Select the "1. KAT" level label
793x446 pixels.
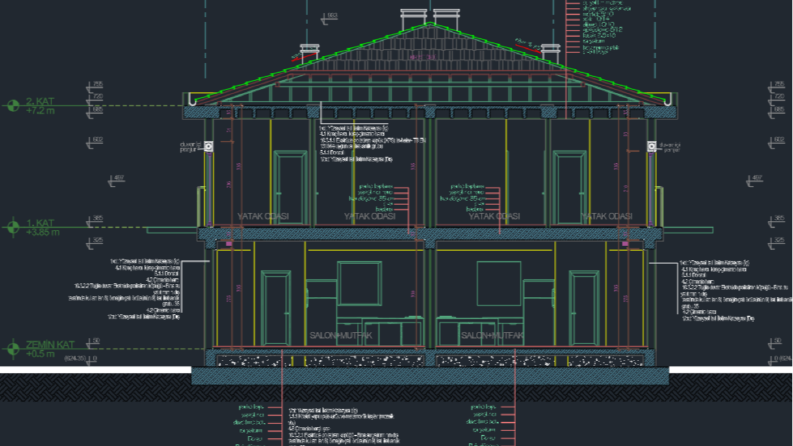(40, 223)
